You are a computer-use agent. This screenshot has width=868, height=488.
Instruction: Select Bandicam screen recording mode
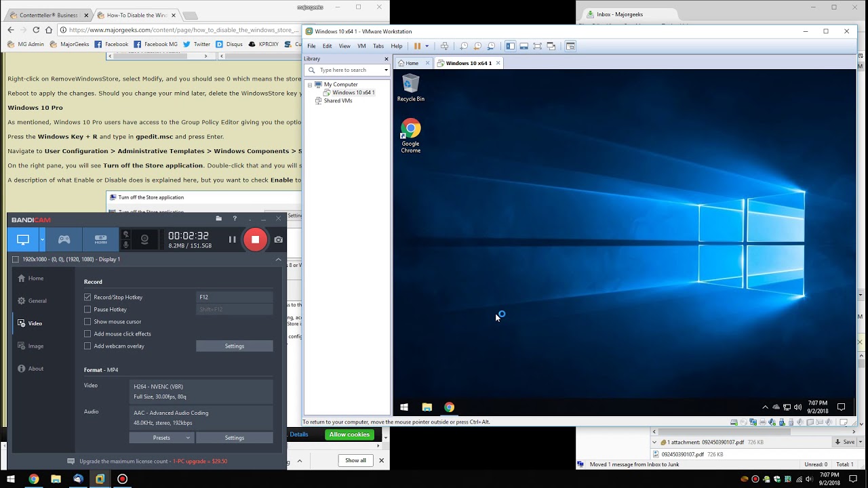[x=23, y=239]
